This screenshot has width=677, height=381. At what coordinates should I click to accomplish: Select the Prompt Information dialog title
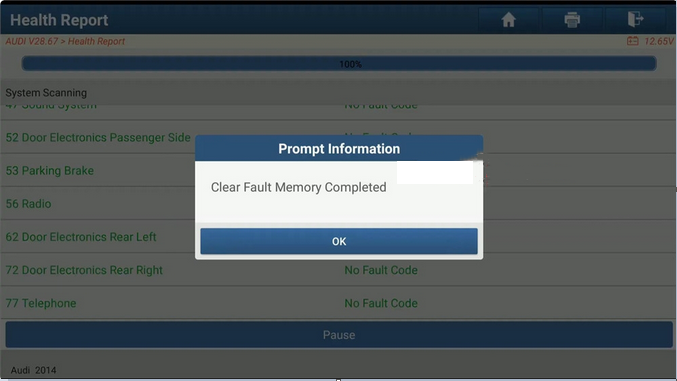(x=339, y=149)
